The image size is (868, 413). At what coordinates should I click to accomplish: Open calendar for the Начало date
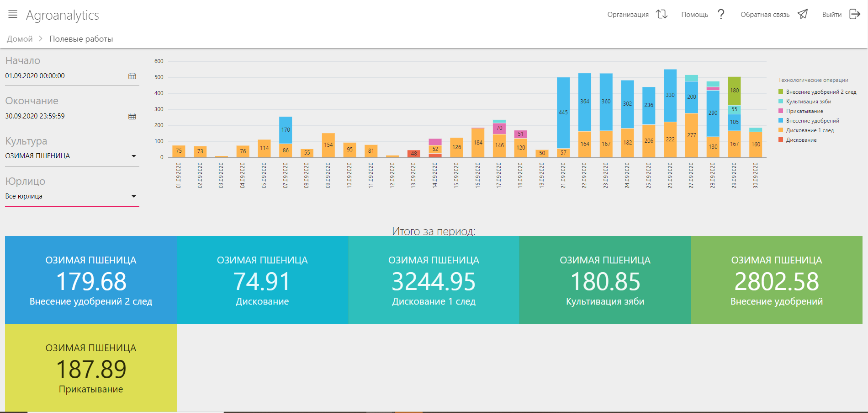[x=132, y=76]
